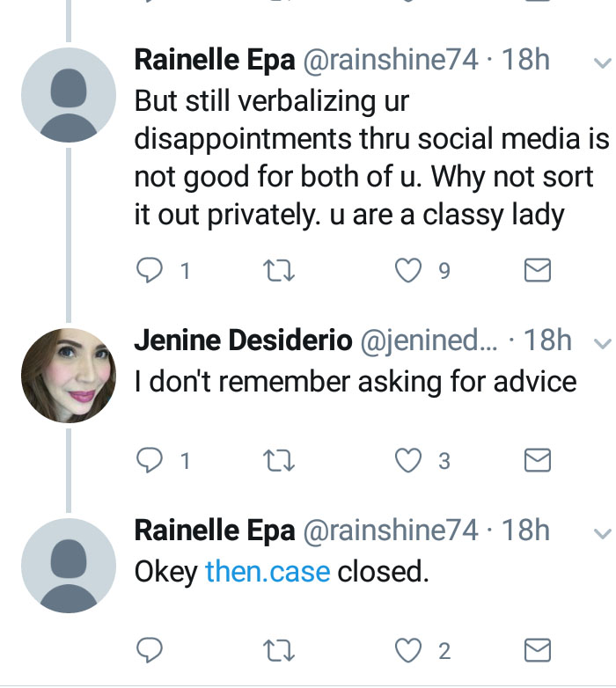Message the 'case closed' tweet via envelope

pyautogui.click(x=537, y=650)
